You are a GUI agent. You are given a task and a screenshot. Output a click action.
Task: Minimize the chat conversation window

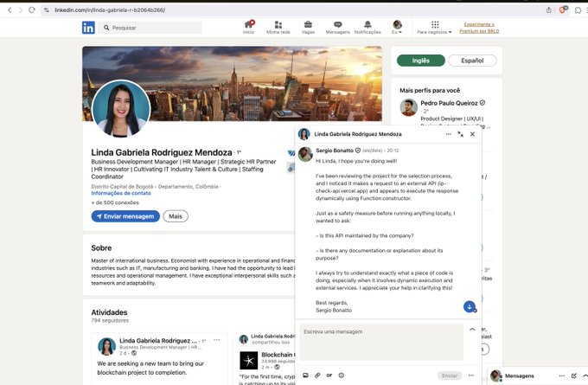click(x=461, y=134)
